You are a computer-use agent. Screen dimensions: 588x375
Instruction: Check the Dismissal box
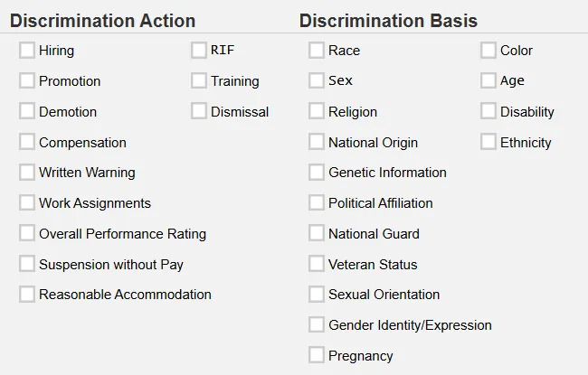(199, 112)
